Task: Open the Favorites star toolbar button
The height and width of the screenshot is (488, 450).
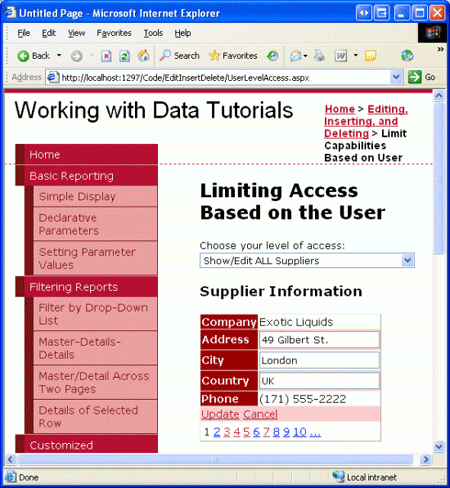Action: click(233, 56)
